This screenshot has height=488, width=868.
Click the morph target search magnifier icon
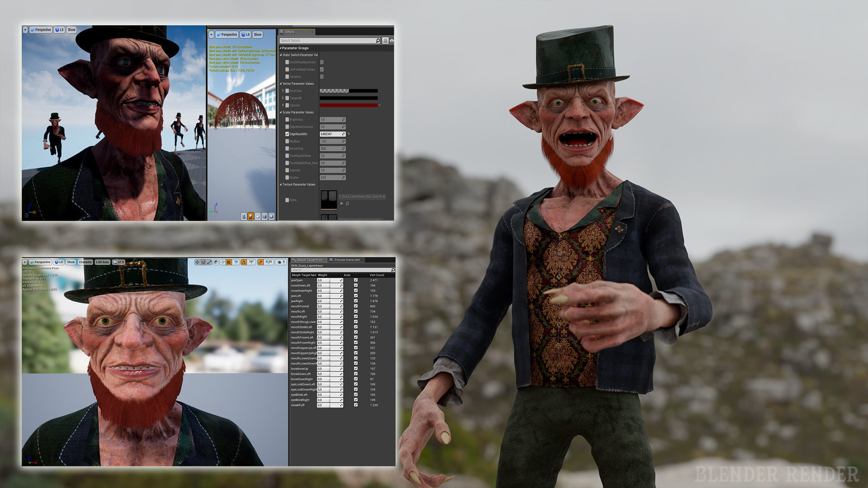(x=393, y=270)
